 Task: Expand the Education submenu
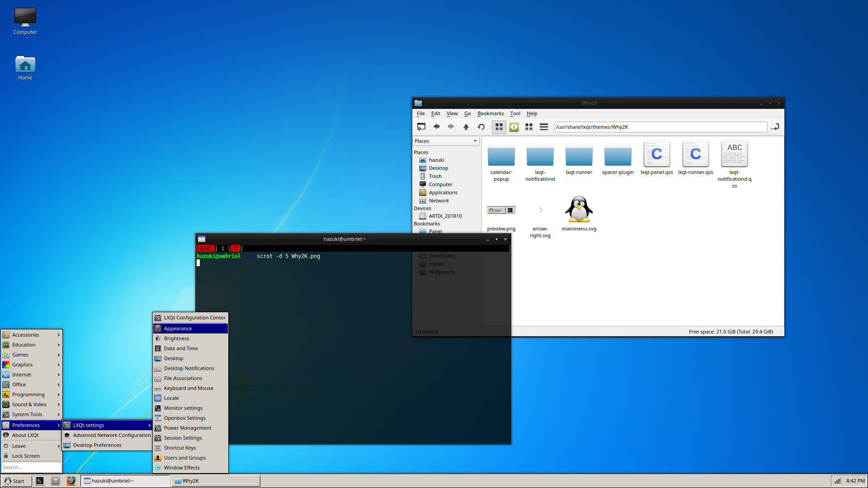click(x=31, y=345)
